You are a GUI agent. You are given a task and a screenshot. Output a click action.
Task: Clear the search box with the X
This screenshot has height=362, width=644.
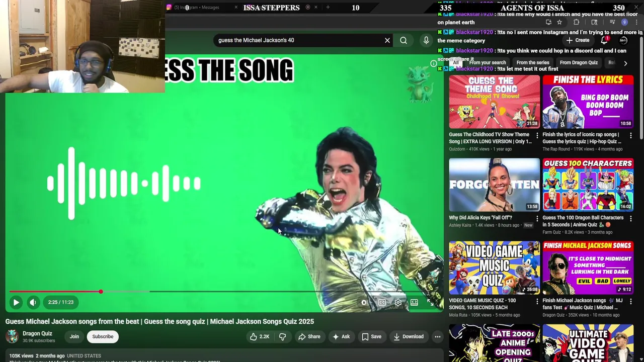tap(387, 40)
